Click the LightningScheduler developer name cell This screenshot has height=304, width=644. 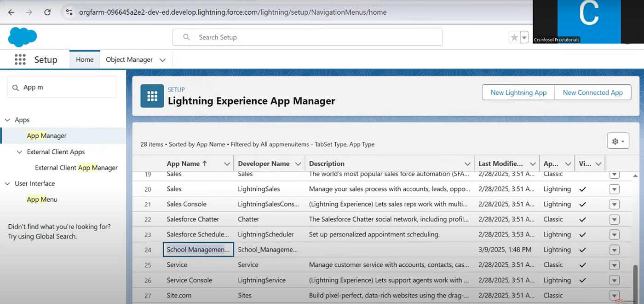[266, 234]
